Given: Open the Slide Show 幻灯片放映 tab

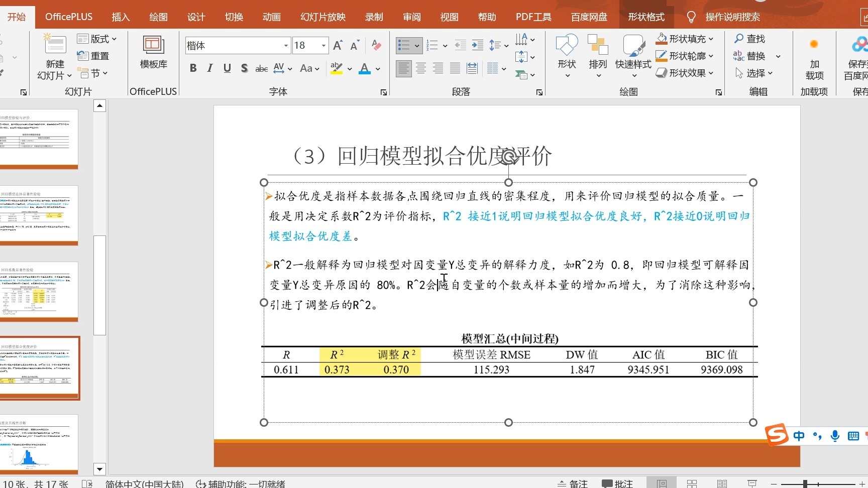Looking at the screenshot, I should tap(323, 17).
